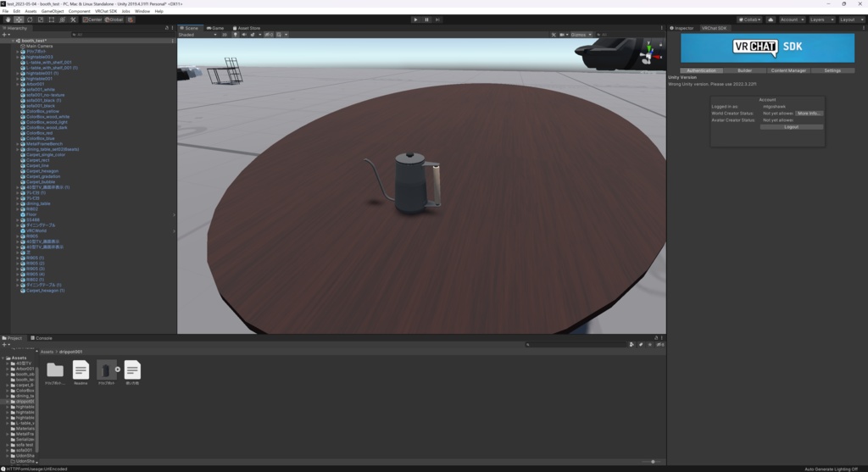Open the cloud services icon
The height and width of the screenshot is (472, 868).
point(771,19)
